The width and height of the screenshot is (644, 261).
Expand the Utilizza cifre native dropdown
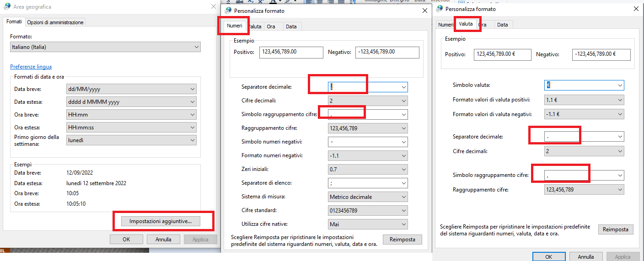coord(368,224)
